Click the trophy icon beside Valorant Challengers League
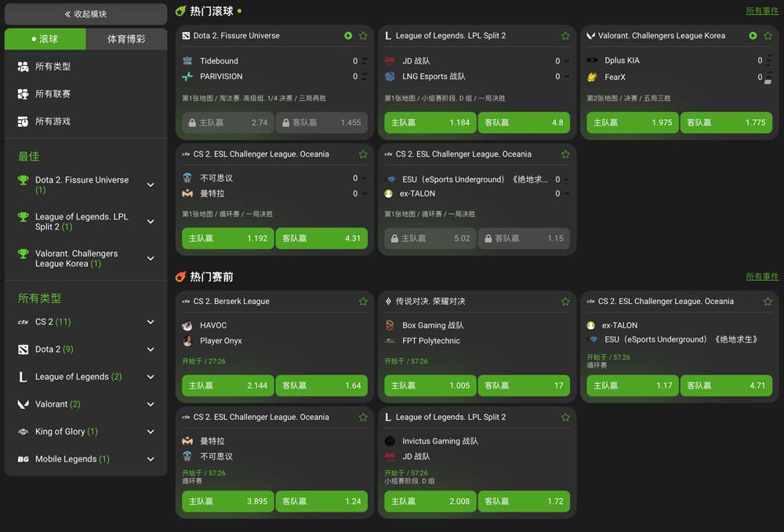 click(23, 254)
